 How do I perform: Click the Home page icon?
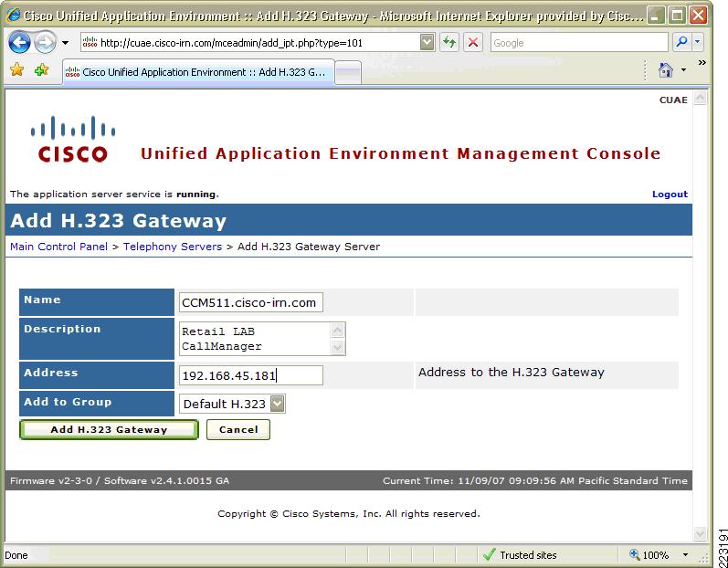click(x=666, y=70)
